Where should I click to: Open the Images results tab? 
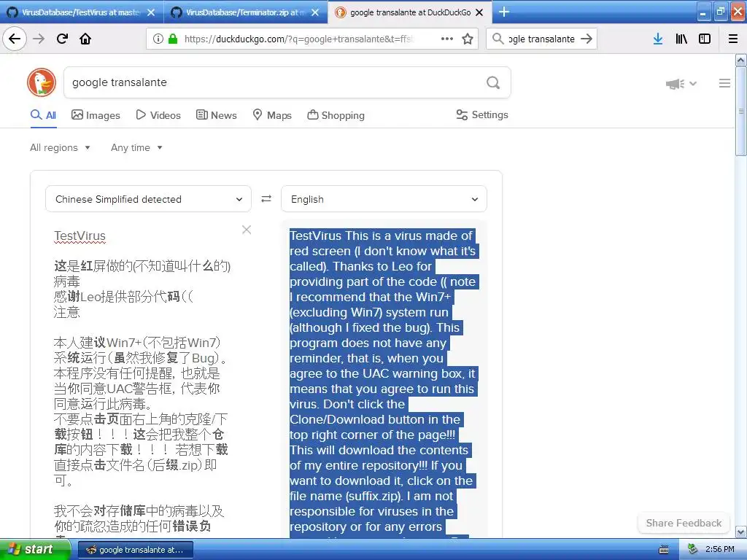96,114
